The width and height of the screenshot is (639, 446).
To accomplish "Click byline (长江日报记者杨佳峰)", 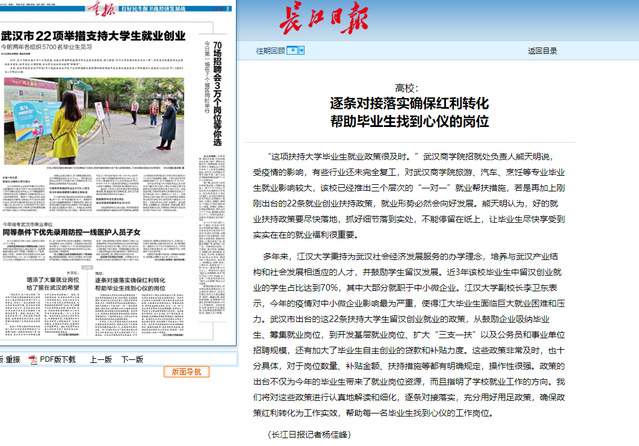I will [309, 435].
